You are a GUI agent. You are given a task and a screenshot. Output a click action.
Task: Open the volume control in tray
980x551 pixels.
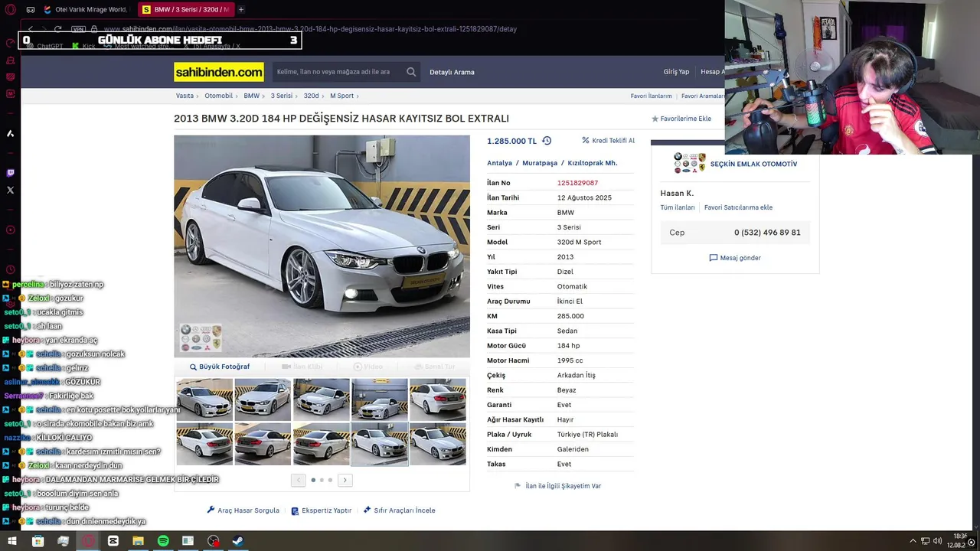click(938, 541)
